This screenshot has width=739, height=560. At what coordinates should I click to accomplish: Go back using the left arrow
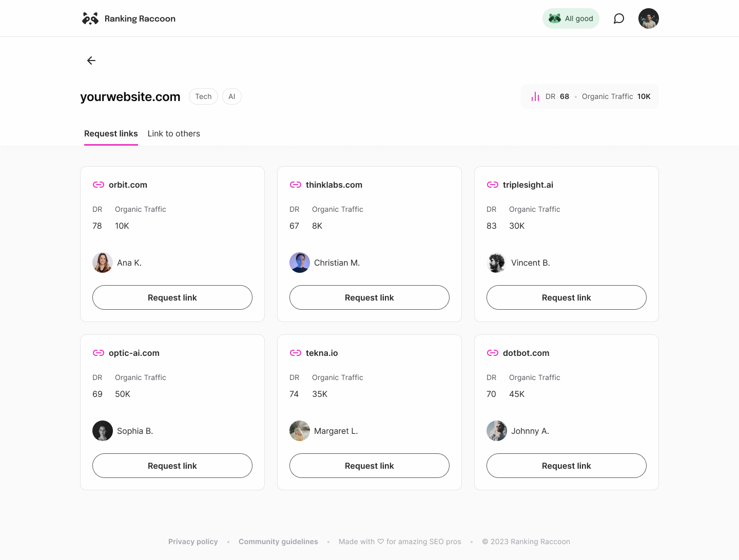coord(91,61)
